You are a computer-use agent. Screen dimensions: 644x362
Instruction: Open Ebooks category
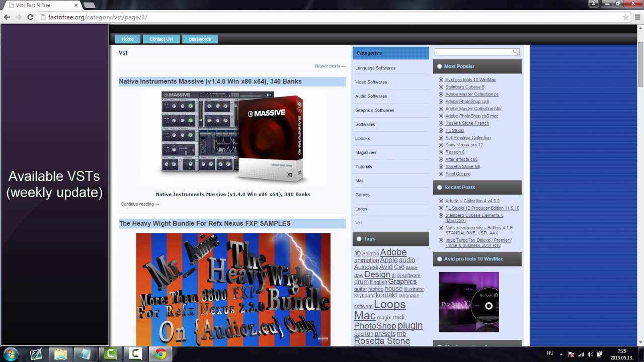(x=363, y=138)
